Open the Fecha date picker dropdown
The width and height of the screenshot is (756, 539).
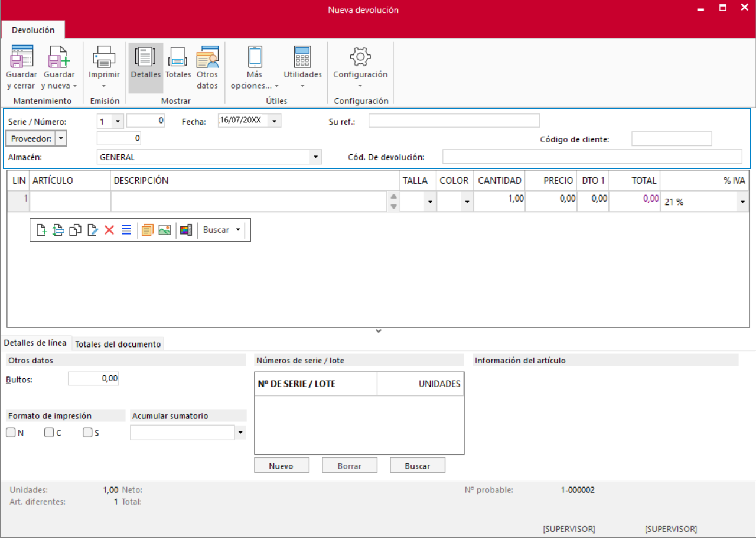click(275, 121)
